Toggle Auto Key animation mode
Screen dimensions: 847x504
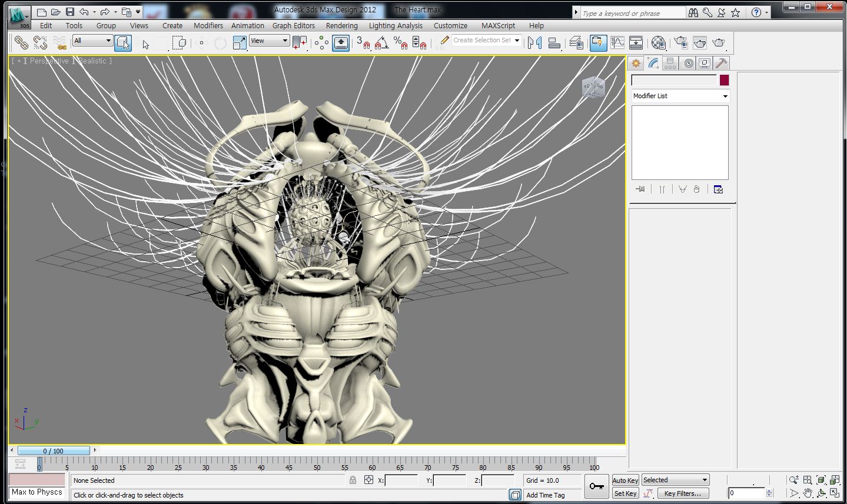[625, 480]
